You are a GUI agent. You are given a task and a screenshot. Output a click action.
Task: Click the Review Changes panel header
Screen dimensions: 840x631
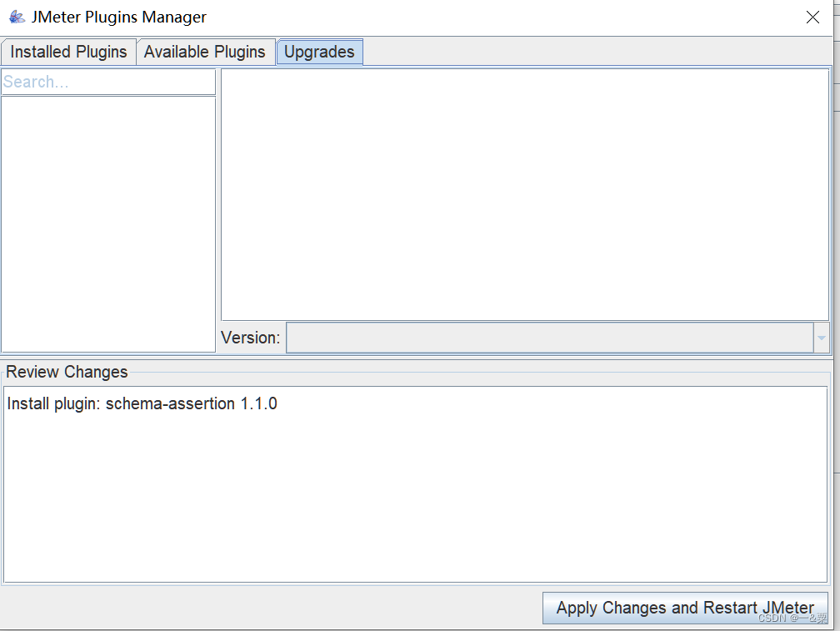pos(67,372)
